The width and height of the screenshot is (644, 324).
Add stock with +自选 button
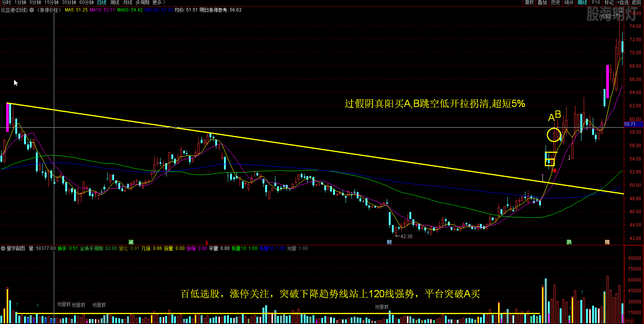(623, 2)
